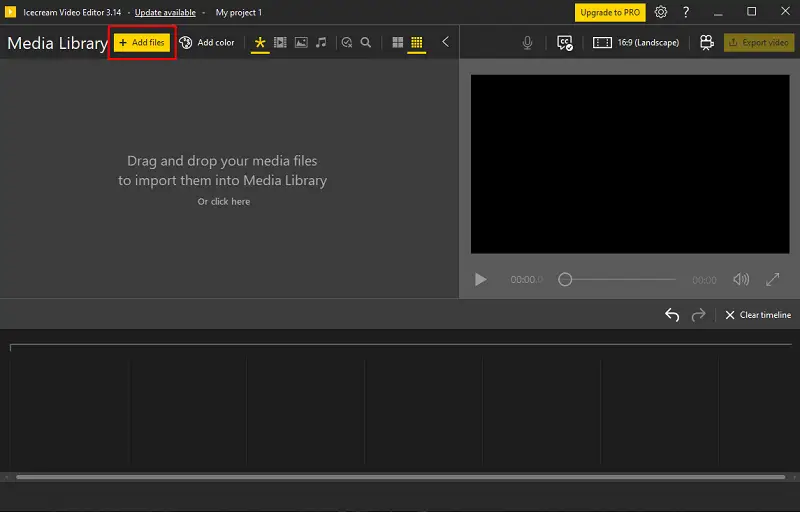Open media library search
This screenshot has width=800, height=512.
[x=366, y=42]
